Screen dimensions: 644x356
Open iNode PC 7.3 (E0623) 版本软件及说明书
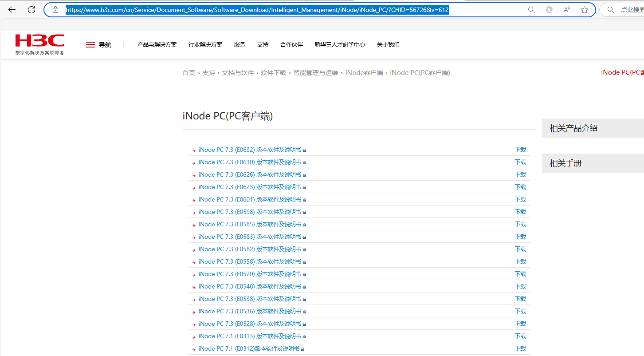[250, 187]
